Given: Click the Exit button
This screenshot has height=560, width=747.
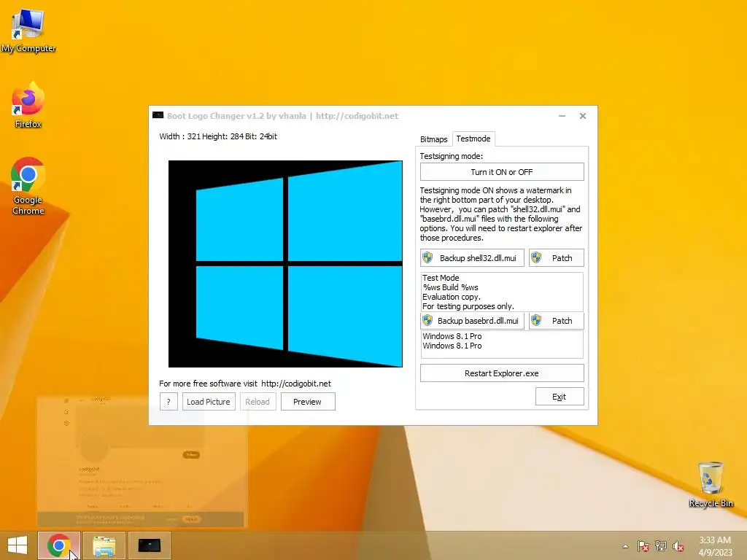Looking at the screenshot, I should [560, 397].
